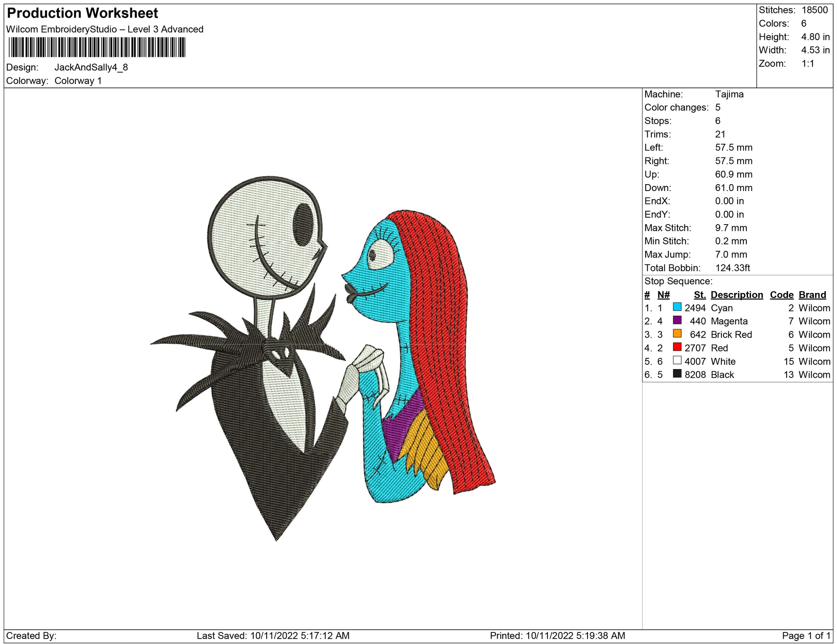The width and height of the screenshot is (837, 644).
Task: Click the design name JackAndSally4_8
Action: click(x=91, y=68)
